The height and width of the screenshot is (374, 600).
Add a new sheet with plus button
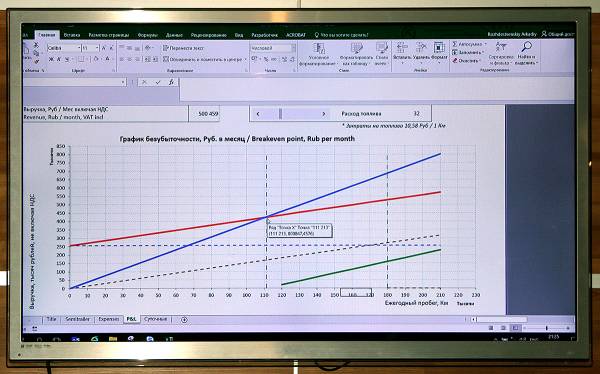click(x=184, y=320)
